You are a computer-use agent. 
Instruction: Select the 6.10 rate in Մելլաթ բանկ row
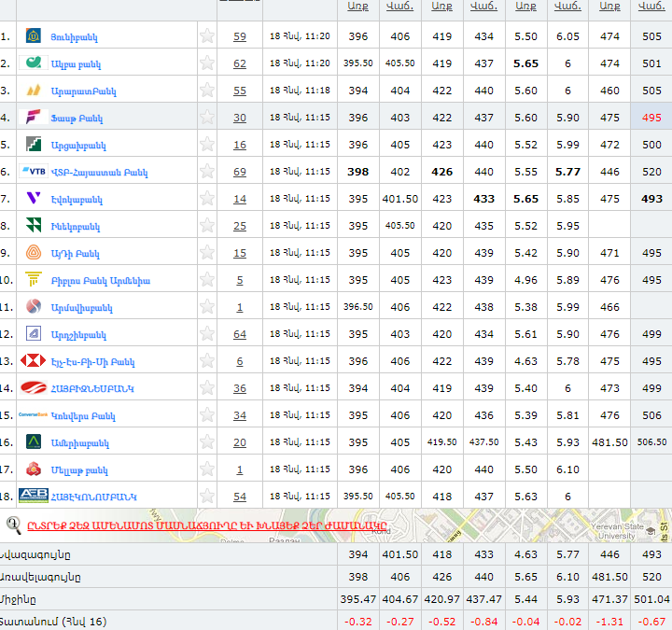[567, 469]
